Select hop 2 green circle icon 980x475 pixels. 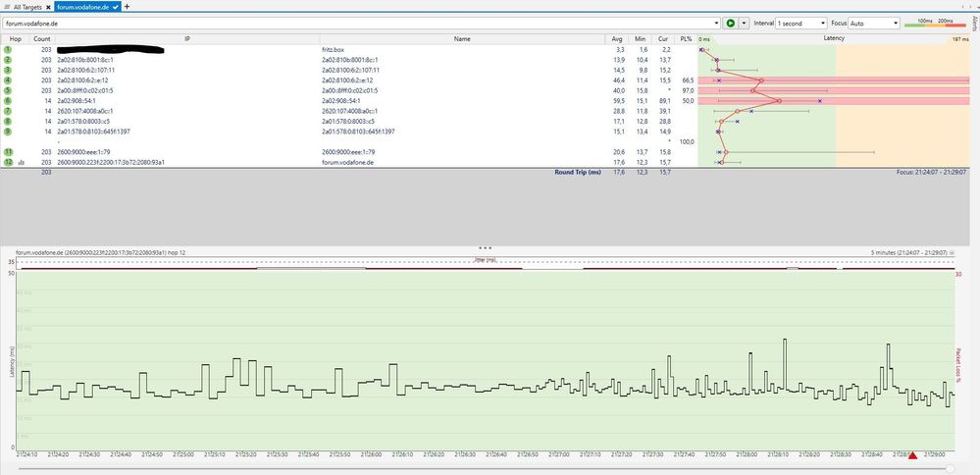8,59
